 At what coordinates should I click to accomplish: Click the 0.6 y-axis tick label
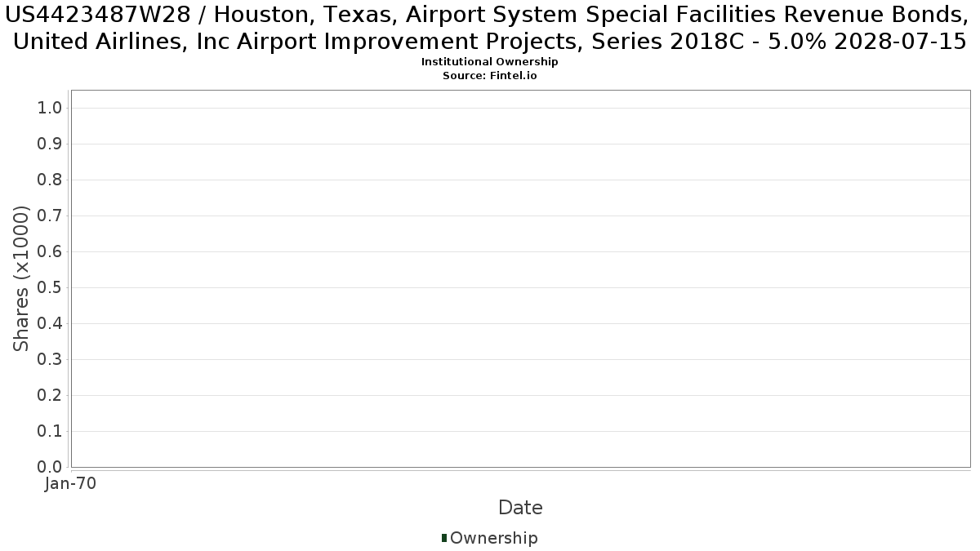click(51, 252)
